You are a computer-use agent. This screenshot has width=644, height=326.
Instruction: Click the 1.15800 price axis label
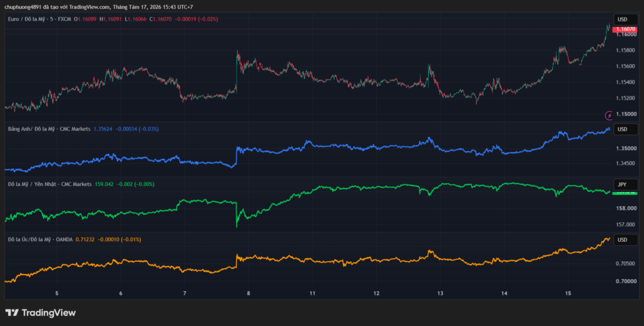[x=626, y=50]
